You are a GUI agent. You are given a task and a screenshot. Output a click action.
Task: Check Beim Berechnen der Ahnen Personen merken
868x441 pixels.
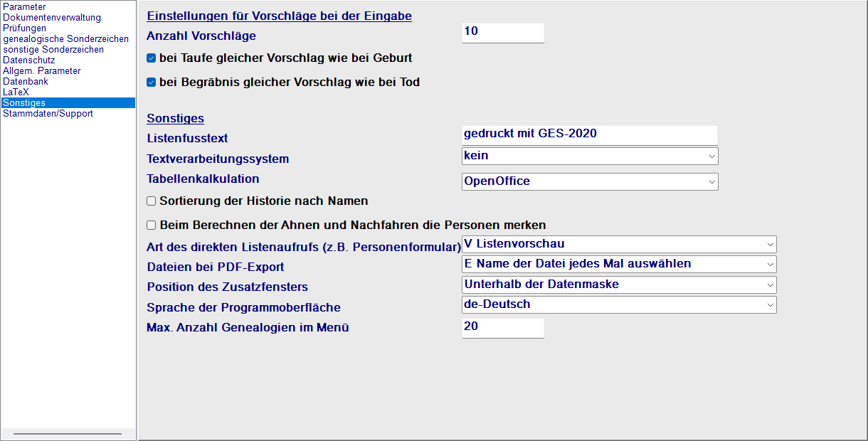tap(151, 225)
